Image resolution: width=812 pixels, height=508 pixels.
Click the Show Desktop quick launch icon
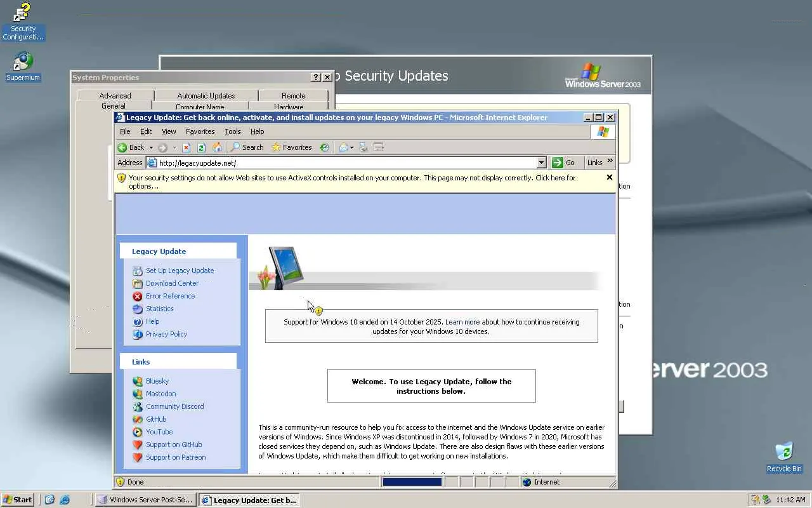[x=49, y=500]
